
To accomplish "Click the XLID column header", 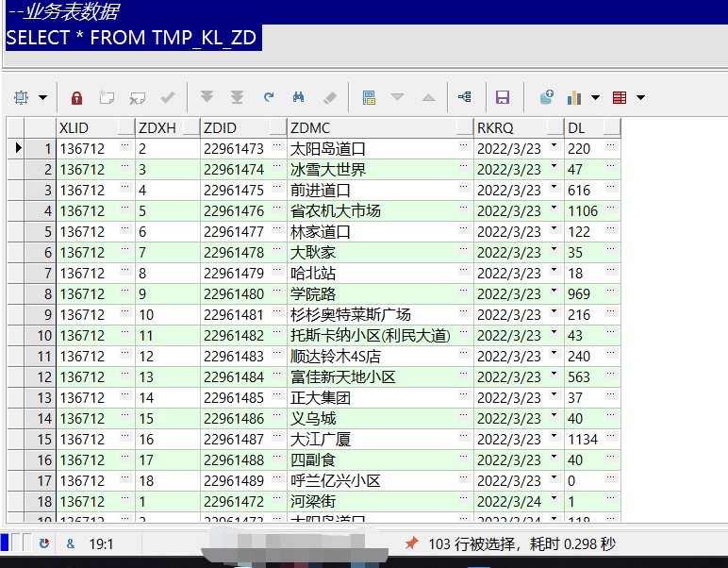I will click(x=95, y=127).
